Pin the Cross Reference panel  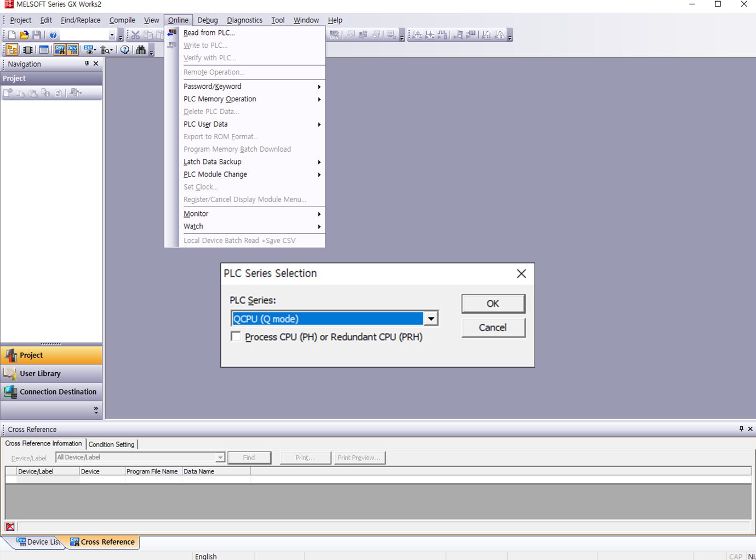(741, 429)
